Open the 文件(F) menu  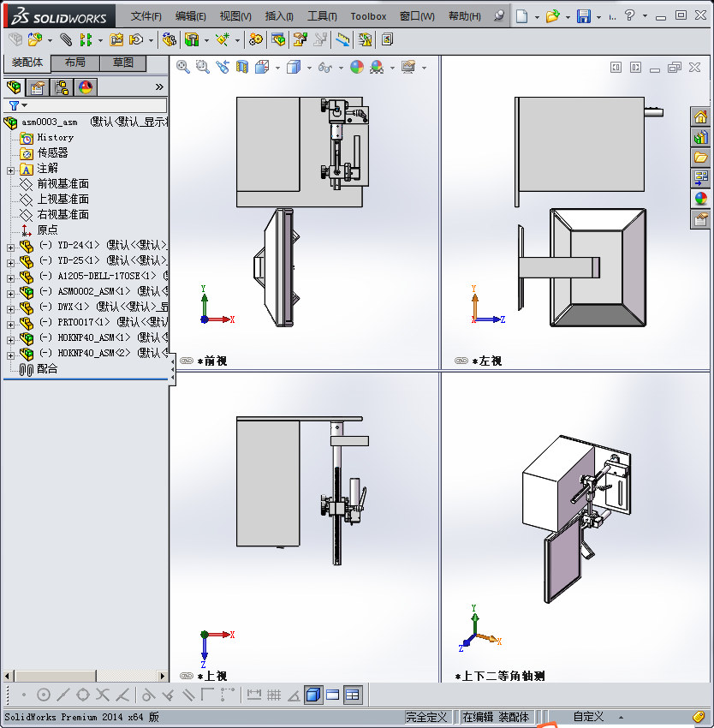pyautogui.click(x=146, y=16)
